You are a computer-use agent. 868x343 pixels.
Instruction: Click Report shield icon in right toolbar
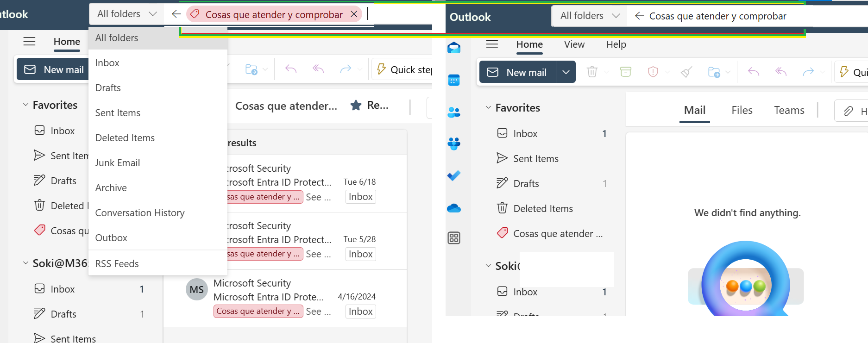tap(653, 72)
